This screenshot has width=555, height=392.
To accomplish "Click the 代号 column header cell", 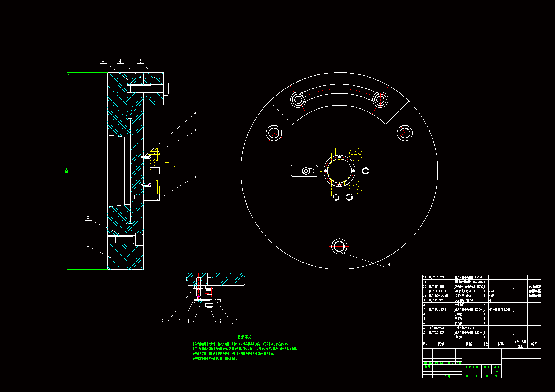I will coord(441,344).
